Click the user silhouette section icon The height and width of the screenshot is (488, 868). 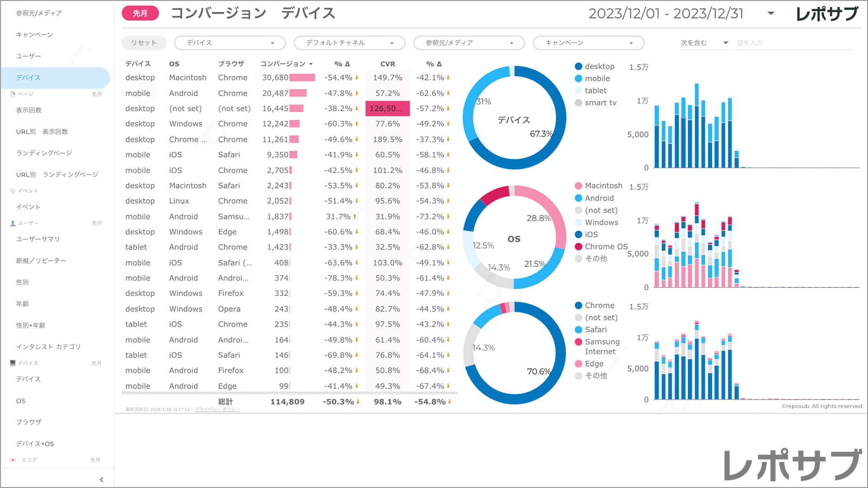pos(13,223)
